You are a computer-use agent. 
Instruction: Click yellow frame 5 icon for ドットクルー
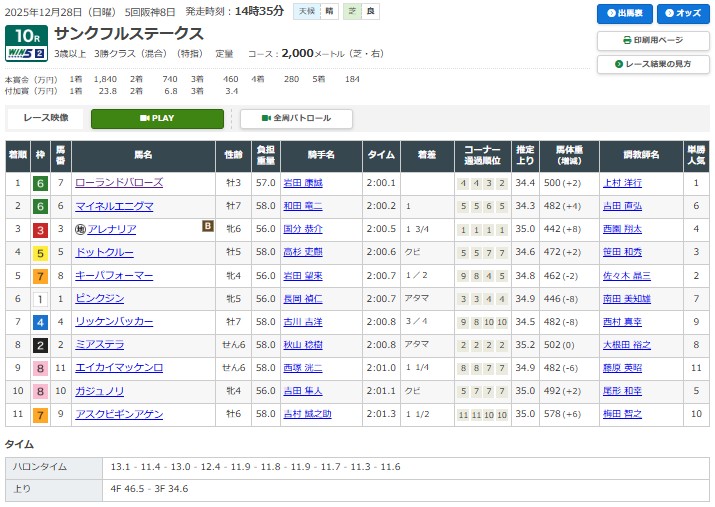(40, 252)
